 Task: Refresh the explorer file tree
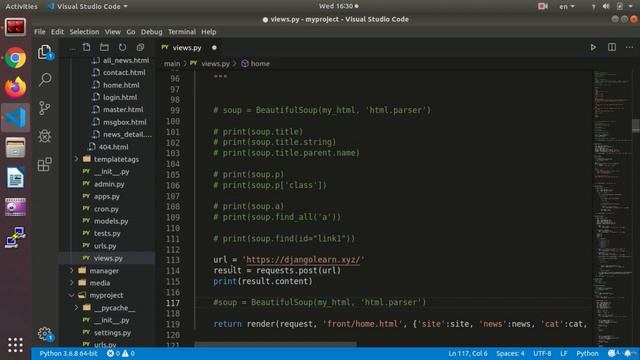(122, 47)
